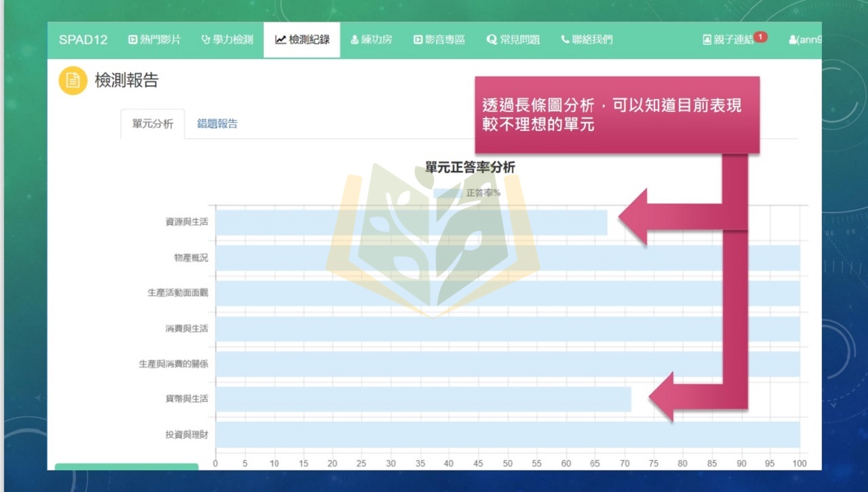
Task: Click the 單元正答率分析 chart title
Action: (470, 168)
